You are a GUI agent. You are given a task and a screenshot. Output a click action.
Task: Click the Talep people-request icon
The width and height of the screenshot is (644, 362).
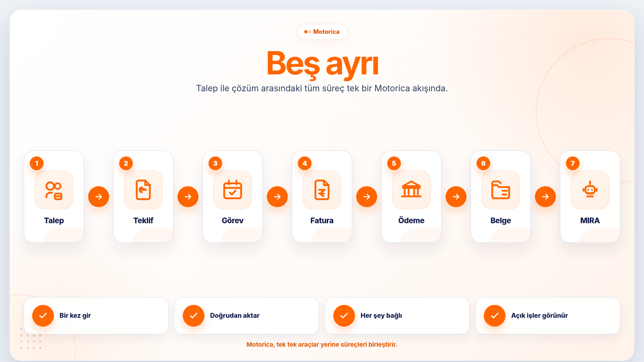(x=54, y=190)
